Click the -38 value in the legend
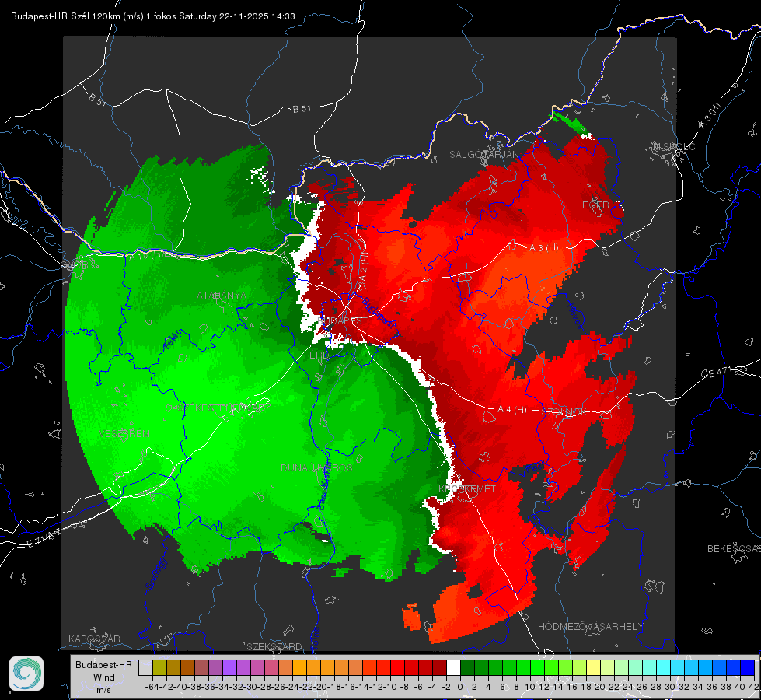 coord(194,687)
